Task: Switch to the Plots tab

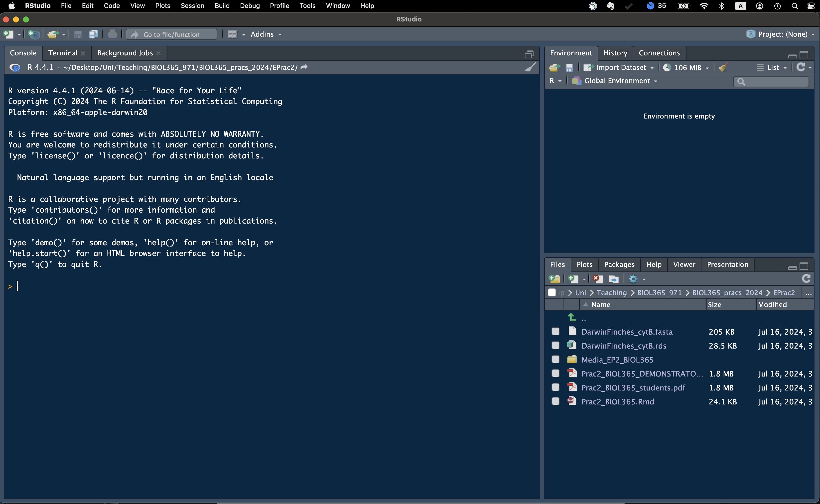Action: 584,265
